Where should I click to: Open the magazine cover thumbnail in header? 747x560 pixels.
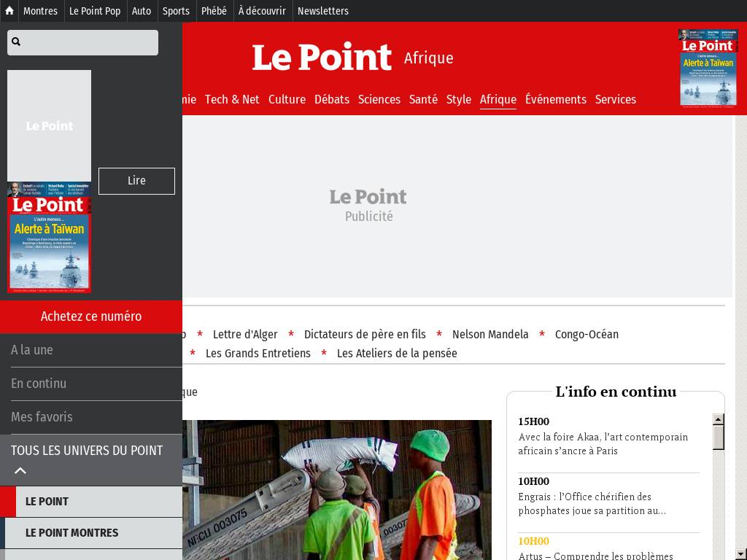click(707, 68)
